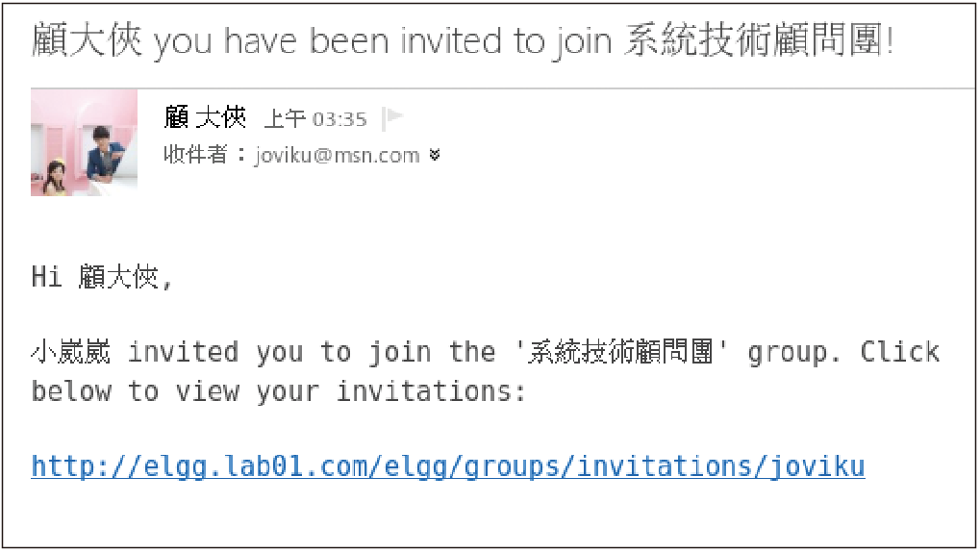Click the sender's profile photo thumbnail
980x552 pixels.
(84, 142)
